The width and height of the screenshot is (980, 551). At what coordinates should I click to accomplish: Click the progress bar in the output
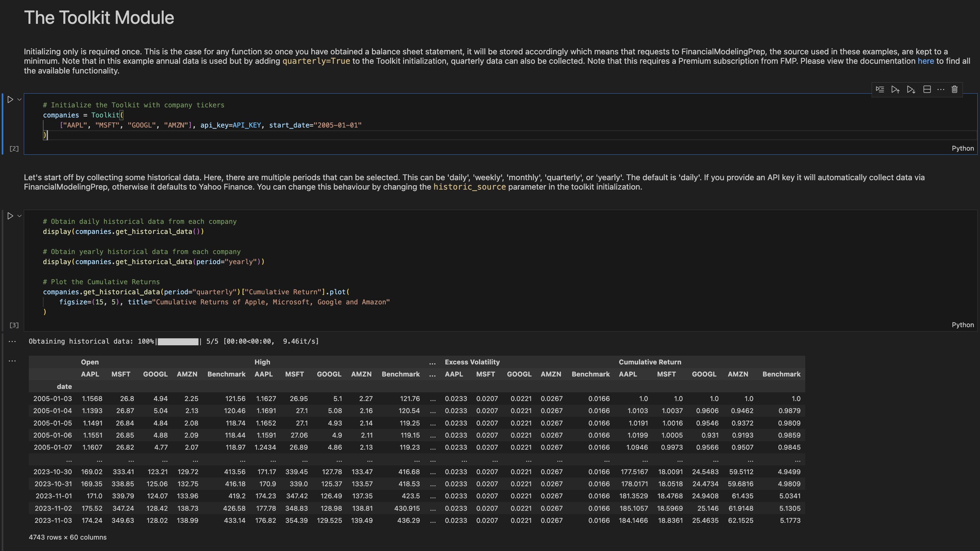click(178, 341)
